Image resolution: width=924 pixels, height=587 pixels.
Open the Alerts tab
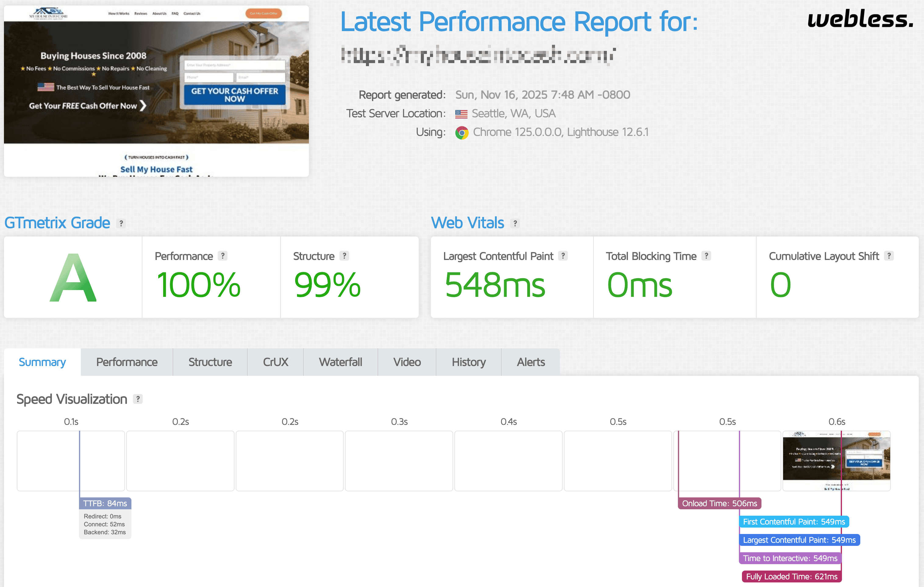[x=530, y=362]
